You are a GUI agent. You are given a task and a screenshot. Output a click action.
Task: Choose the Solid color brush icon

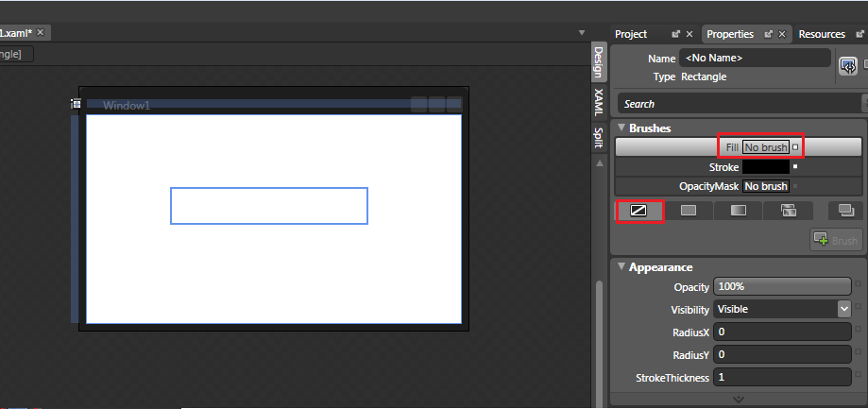click(689, 211)
